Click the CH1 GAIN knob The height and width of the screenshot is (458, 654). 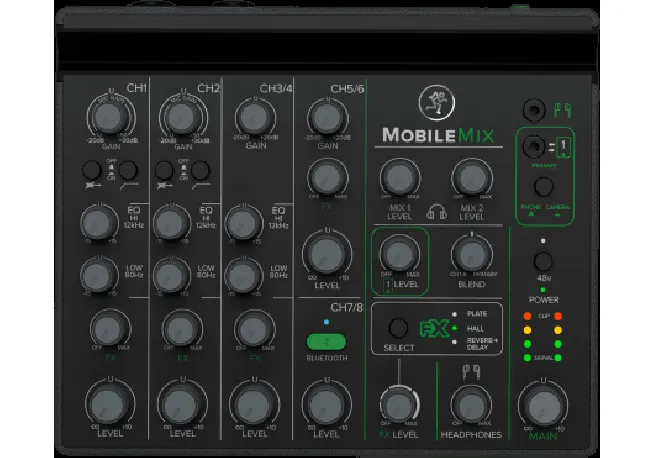109,117
